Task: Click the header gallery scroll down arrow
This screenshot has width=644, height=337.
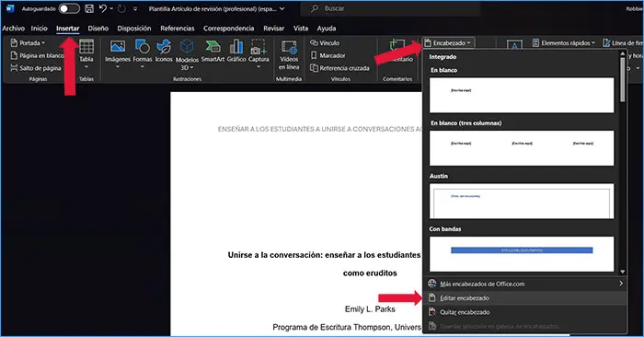Action: click(622, 272)
